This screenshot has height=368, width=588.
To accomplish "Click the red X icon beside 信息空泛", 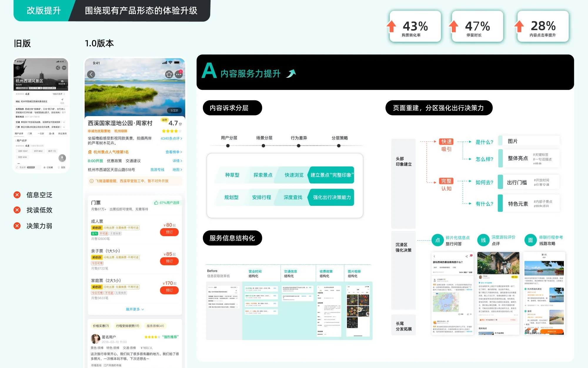I will click(17, 195).
